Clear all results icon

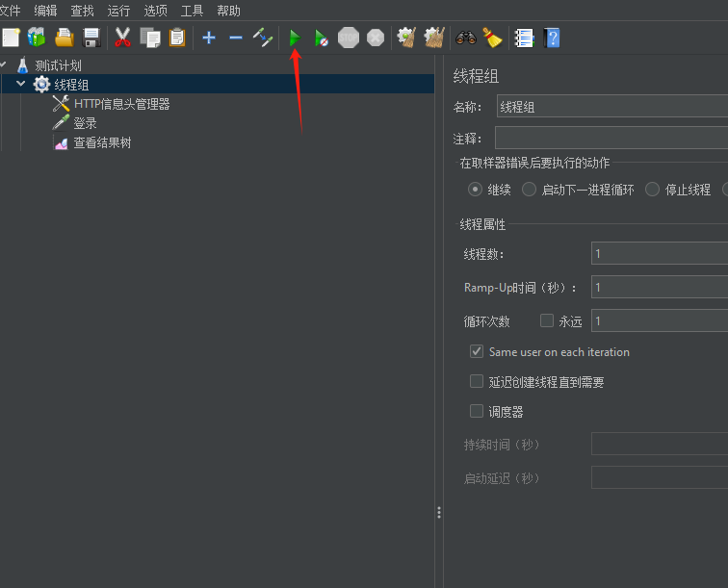pyautogui.click(x=434, y=38)
